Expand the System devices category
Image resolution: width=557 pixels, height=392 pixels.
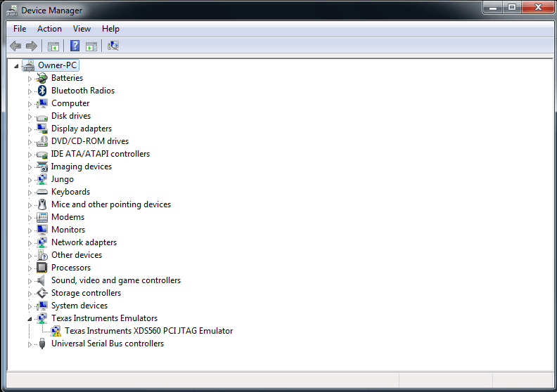click(x=30, y=306)
